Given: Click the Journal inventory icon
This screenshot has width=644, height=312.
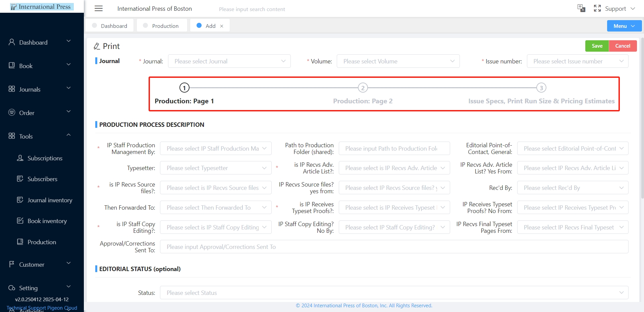Looking at the screenshot, I should point(20,200).
